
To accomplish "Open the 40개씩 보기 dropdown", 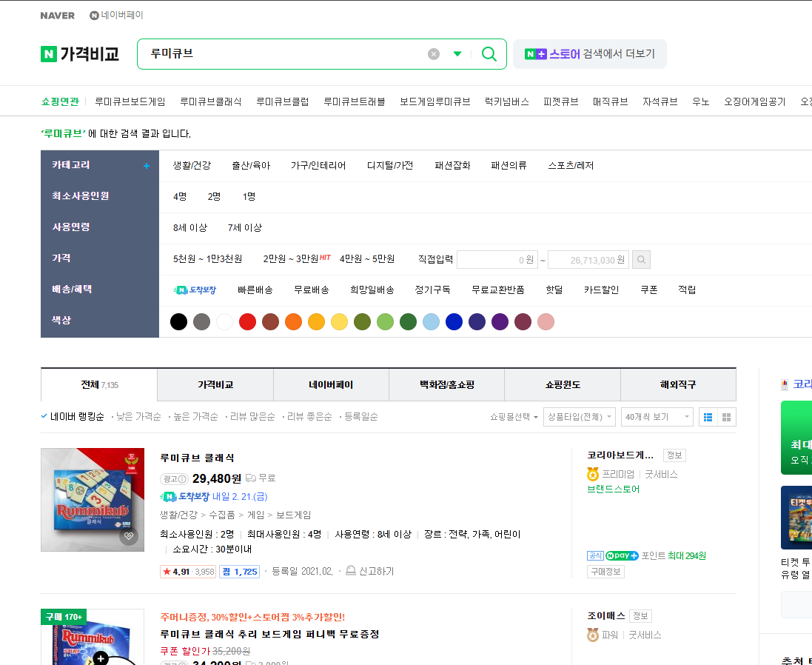I will coord(657,417).
